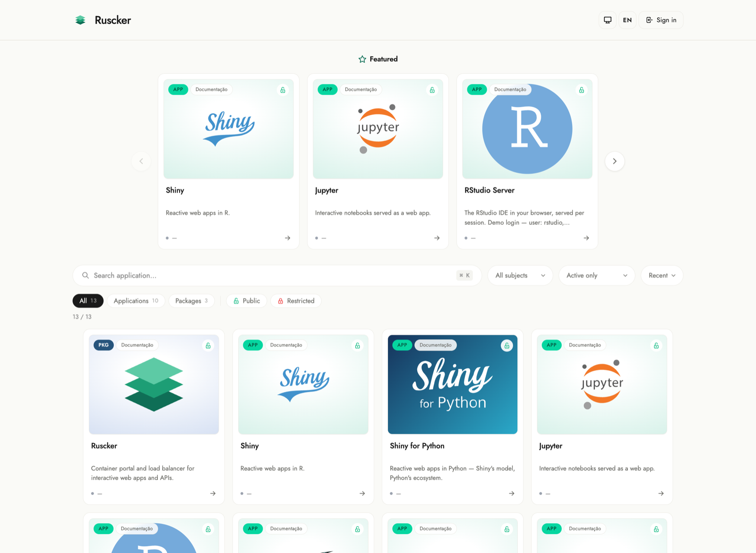Select the Packages 3 filter tab

(x=191, y=301)
